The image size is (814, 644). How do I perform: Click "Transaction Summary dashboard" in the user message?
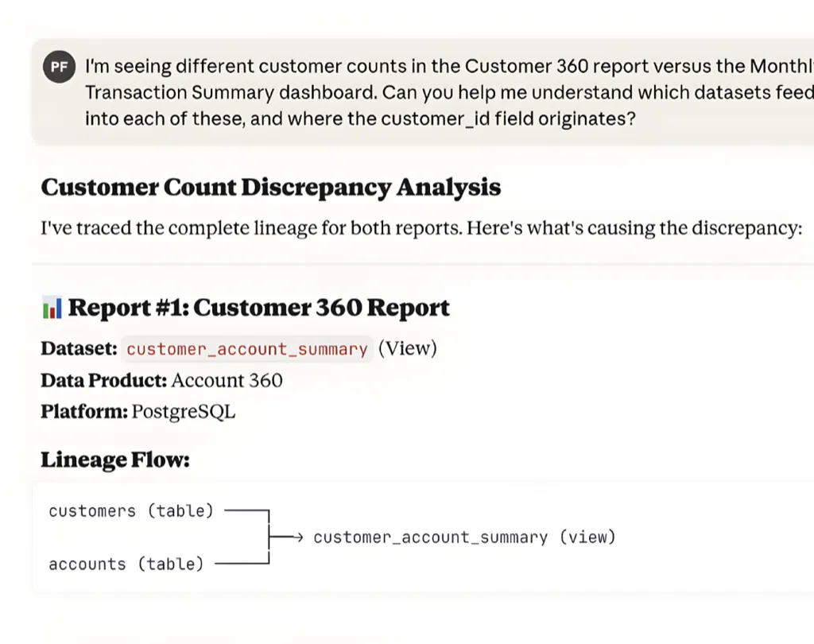(229, 92)
